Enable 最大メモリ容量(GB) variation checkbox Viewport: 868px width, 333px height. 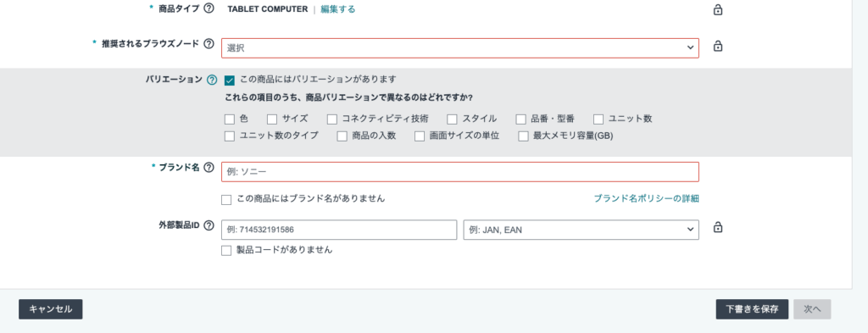[523, 136]
